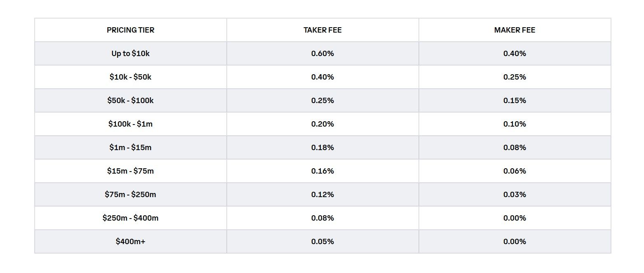Click the 0.15% maker fee value

[x=515, y=101]
